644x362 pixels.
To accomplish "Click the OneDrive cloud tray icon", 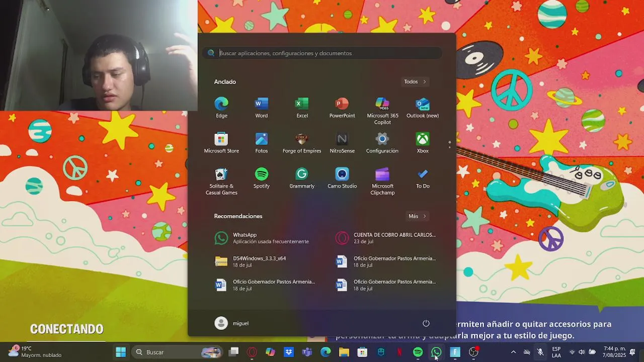I will (527, 352).
